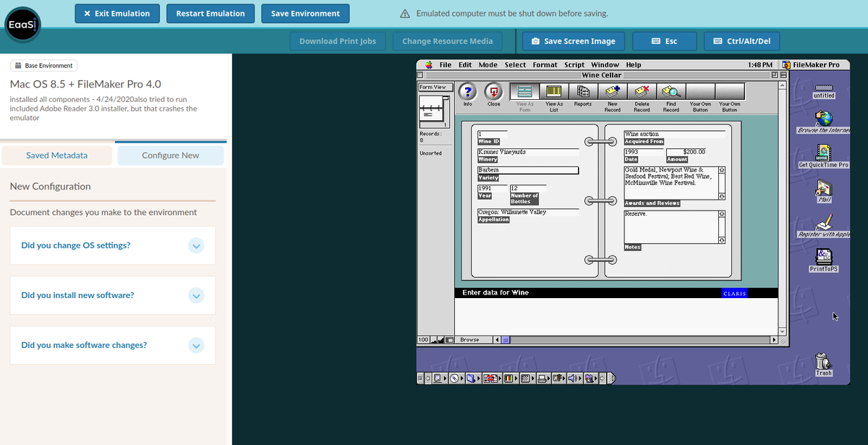Open the Apple menu icon
This screenshot has width=868, height=445.
428,64
